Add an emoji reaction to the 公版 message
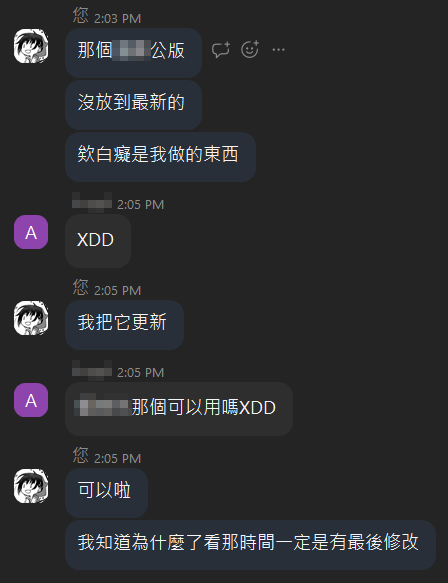 [x=250, y=49]
